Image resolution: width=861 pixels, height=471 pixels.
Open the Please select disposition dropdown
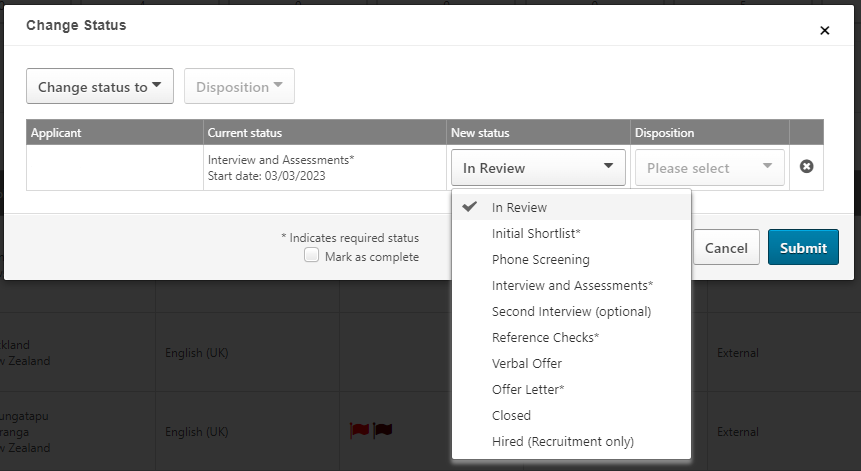pyautogui.click(x=709, y=167)
